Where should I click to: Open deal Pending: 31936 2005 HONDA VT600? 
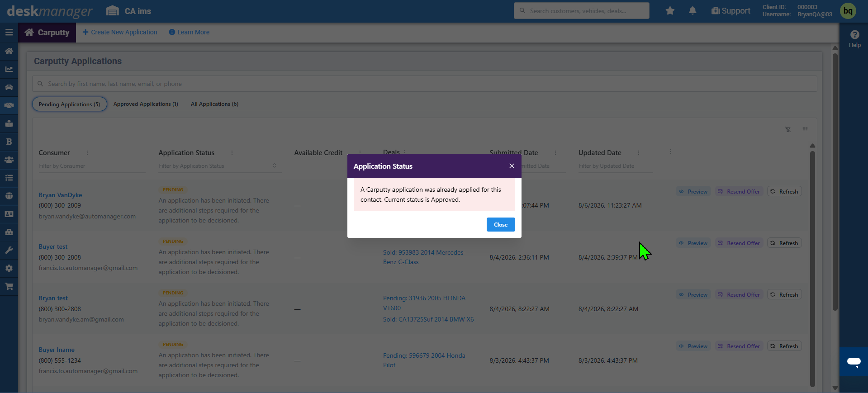tap(424, 303)
